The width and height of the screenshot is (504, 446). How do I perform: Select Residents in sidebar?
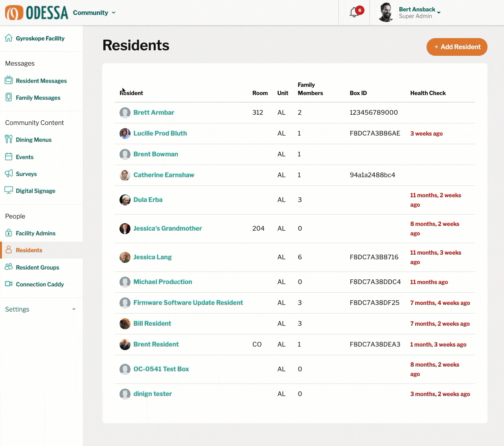(29, 250)
